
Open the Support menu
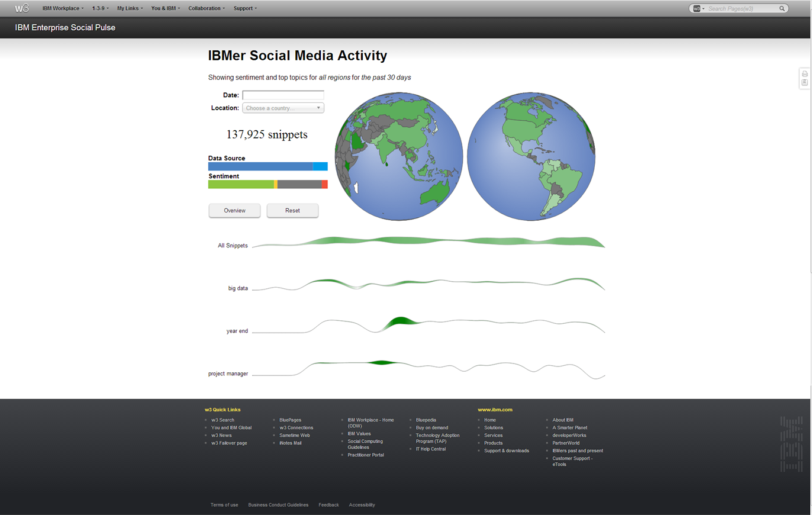click(x=245, y=8)
